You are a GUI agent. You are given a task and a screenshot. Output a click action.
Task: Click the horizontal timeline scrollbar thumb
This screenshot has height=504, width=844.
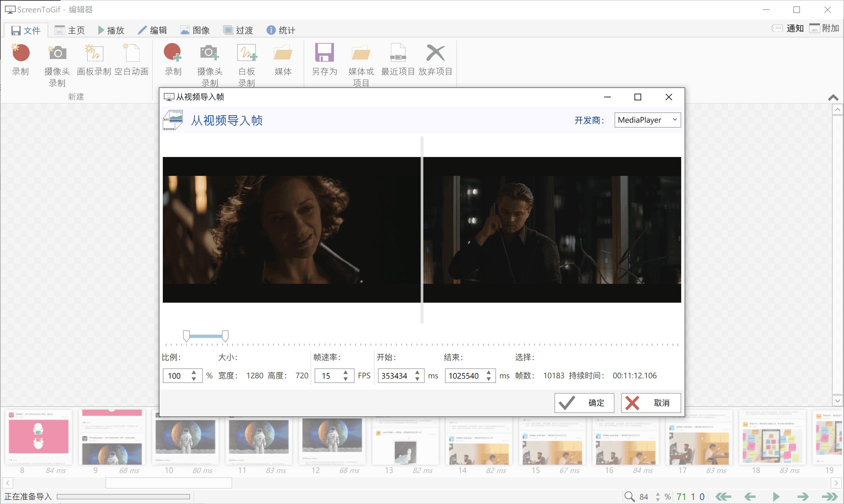[x=168, y=483]
